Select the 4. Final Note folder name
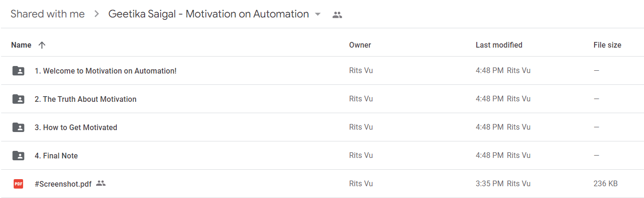Viewport: 644px width, 198px height. [x=56, y=156]
